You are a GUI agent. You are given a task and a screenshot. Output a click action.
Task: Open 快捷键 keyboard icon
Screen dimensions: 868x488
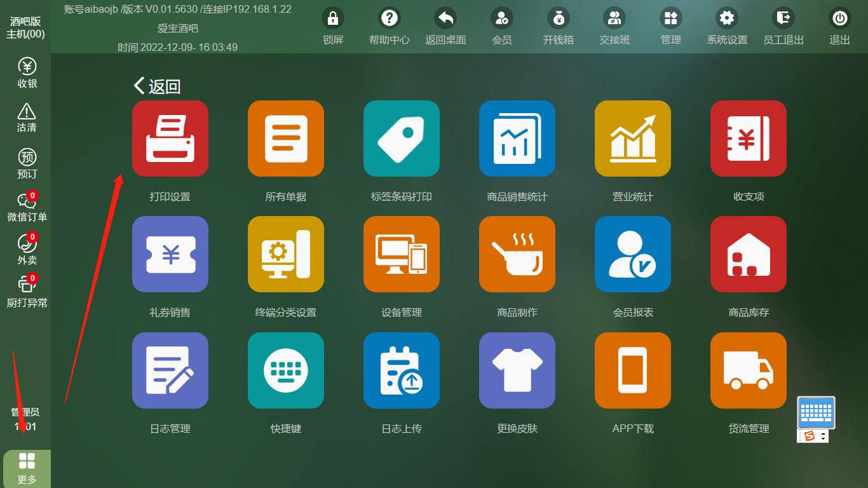(286, 370)
